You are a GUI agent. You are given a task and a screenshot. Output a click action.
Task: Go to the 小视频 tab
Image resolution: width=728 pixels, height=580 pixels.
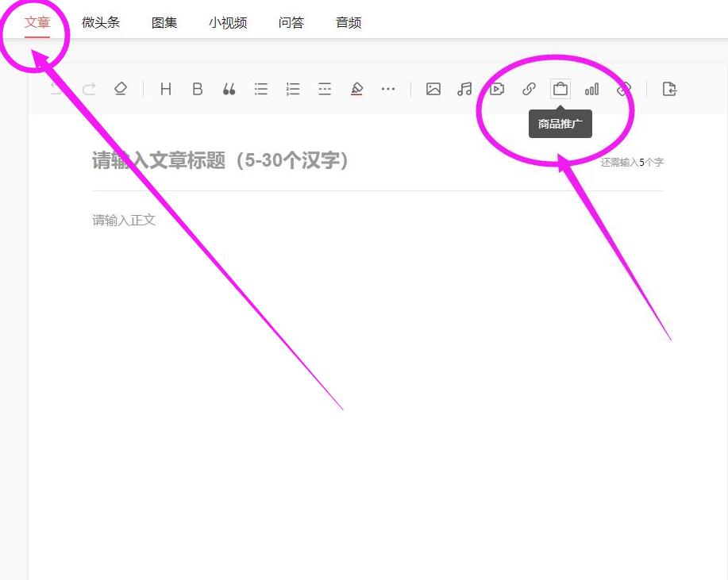click(228, 22)
